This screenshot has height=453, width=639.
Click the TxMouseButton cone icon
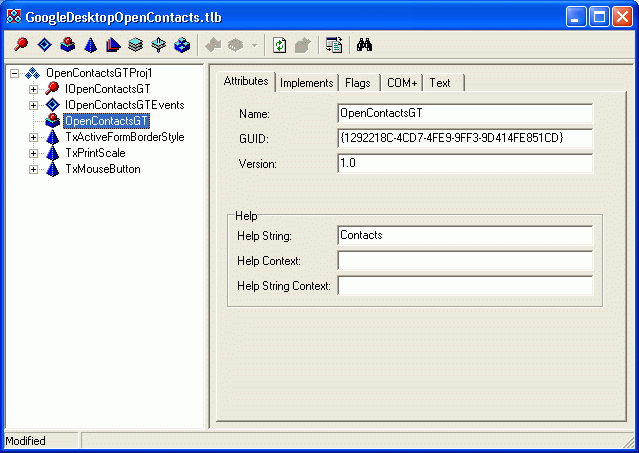pyautogui.click(x=52, y=169)
